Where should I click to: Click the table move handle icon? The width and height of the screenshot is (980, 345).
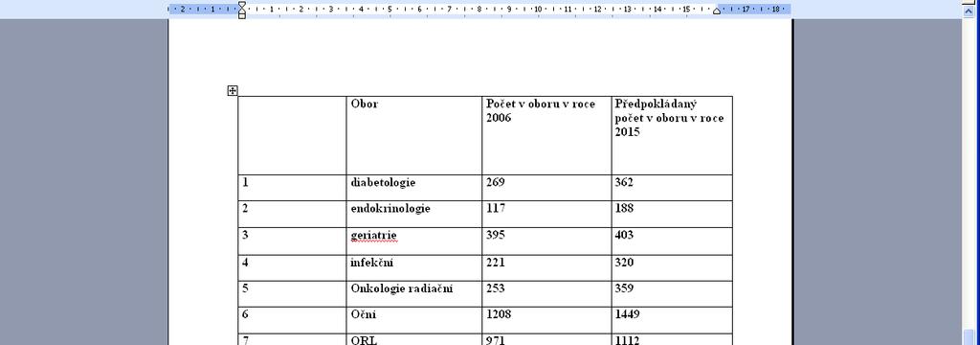[232, 91]
